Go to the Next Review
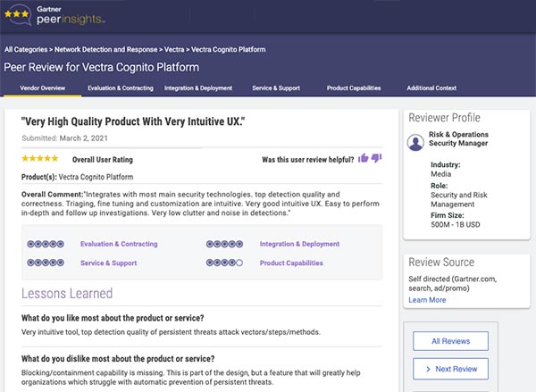 coord(450,369)
